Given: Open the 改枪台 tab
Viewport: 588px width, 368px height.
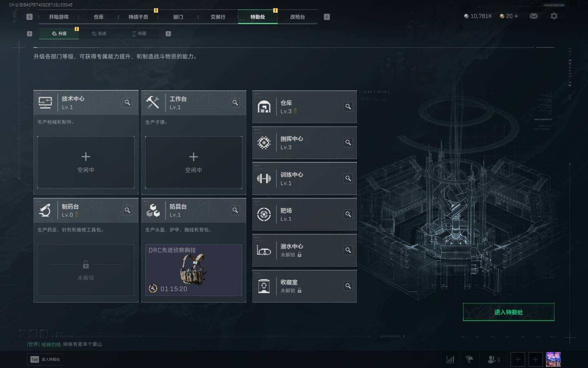Looking at the screenshot, I should [x=297, y=17].
